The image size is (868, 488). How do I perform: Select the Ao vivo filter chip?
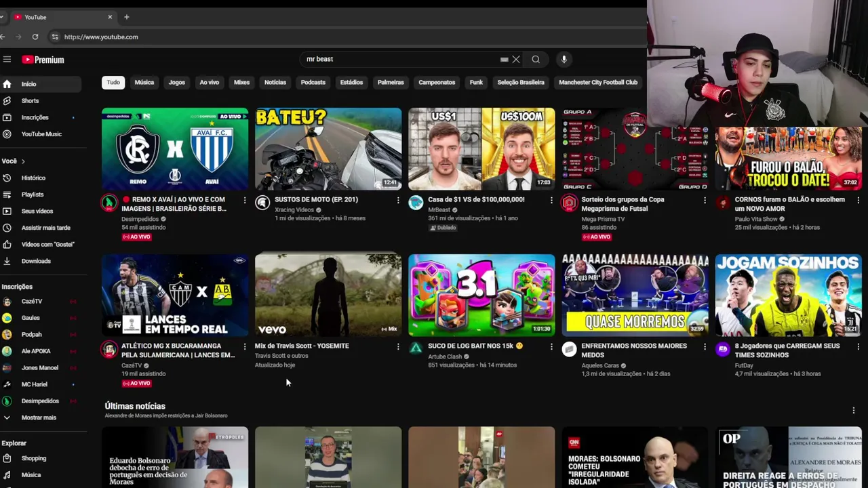click(210, 83)
